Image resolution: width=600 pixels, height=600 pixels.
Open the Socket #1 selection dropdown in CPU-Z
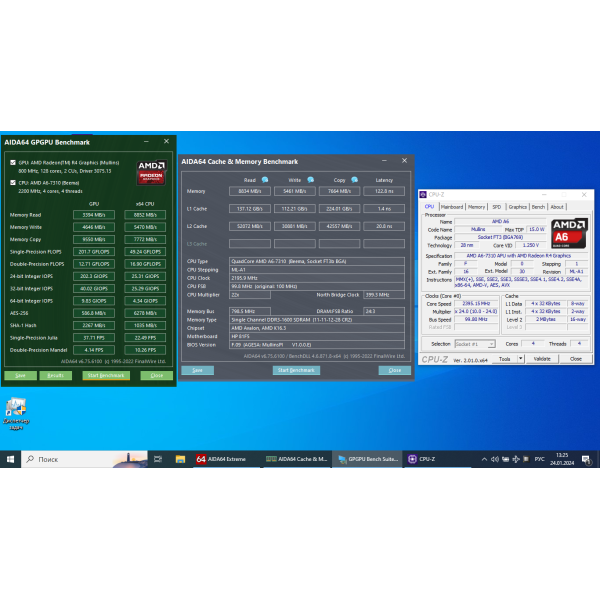point(475,344)
